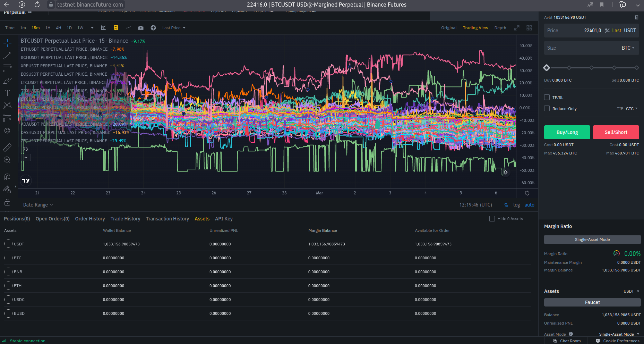Image resolution: width=644 pixels, height=344 pixels.
Task: Click the camera screenshot icon
Action: pos(140,28)
